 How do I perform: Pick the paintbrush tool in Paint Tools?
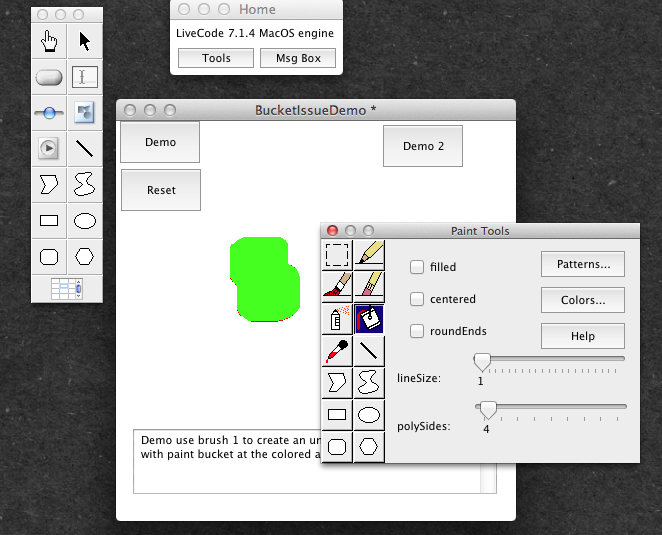tap(338, 287)
